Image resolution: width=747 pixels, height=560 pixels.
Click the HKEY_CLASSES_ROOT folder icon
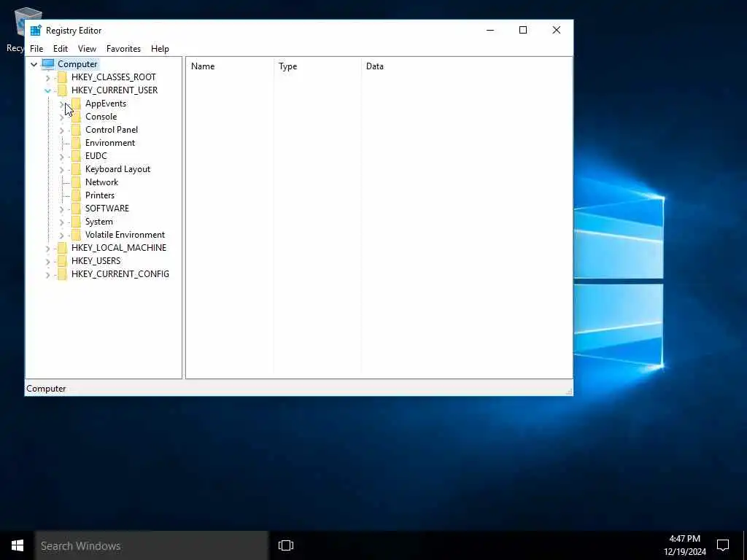(62, 77)
